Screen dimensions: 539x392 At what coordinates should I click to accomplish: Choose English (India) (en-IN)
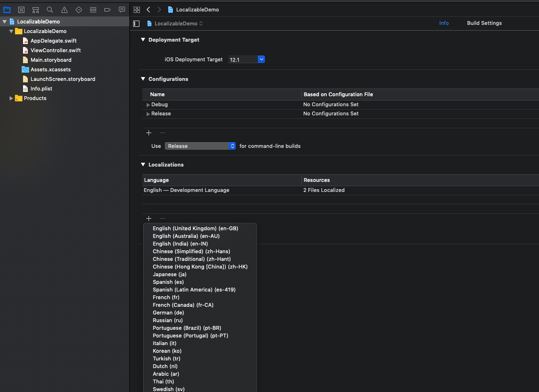pos(200,244)
